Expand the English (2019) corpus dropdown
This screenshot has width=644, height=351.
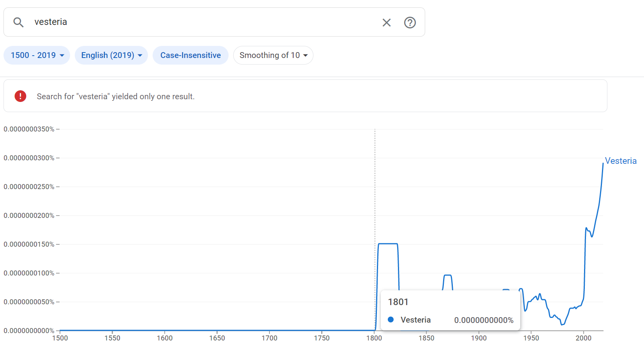(x=111, y=55)
